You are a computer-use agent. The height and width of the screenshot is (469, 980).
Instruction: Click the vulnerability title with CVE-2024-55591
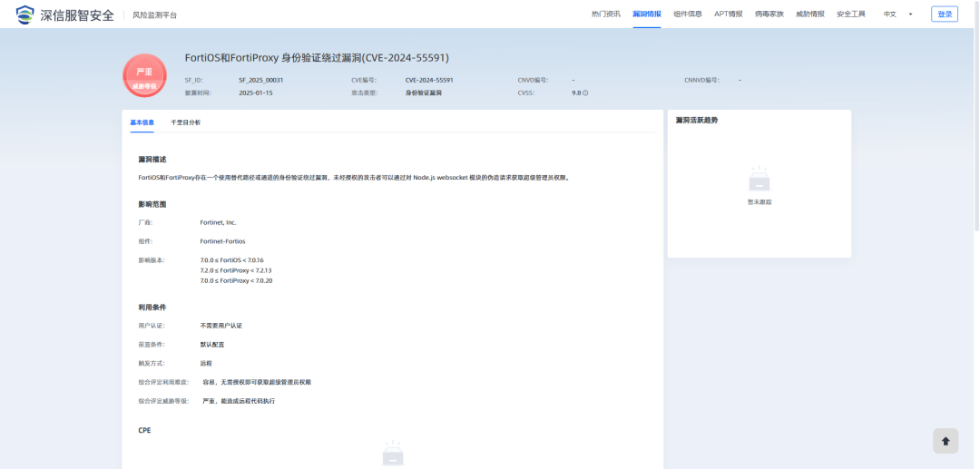[x=317, y=57]
